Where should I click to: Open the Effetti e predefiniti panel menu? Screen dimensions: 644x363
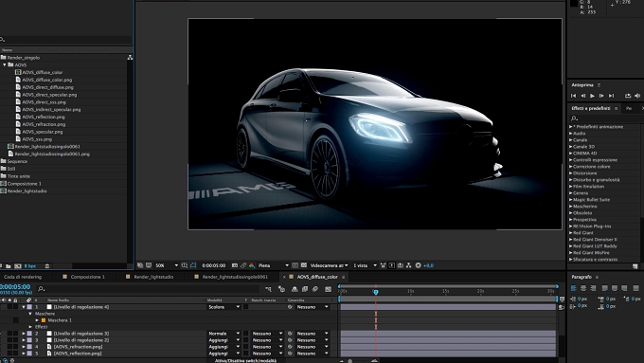pyautogui.click(x=617, y=109)
